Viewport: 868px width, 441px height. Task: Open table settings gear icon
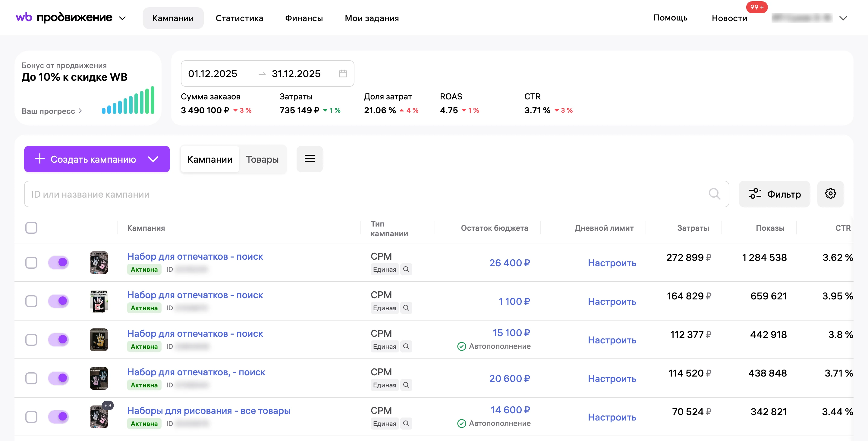click(830, 194)
